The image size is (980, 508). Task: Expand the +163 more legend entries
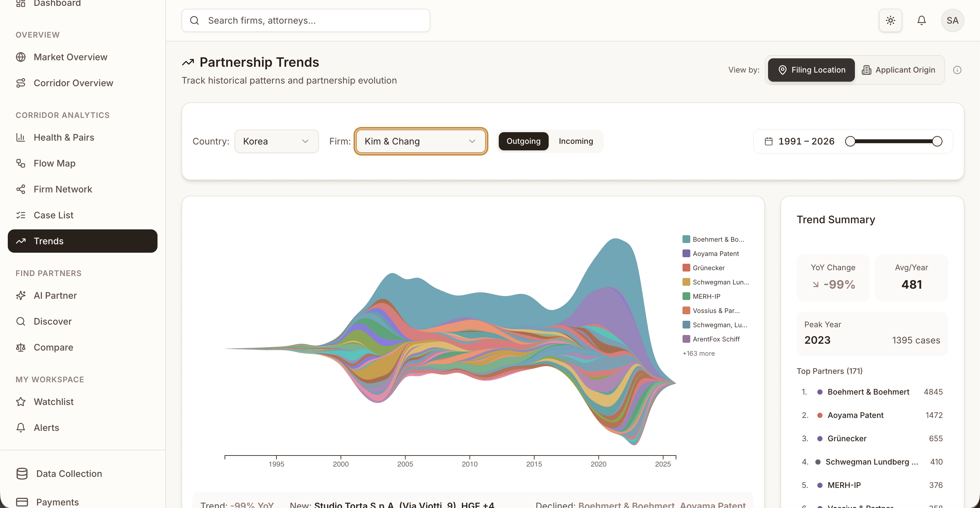tap(698, 353)
